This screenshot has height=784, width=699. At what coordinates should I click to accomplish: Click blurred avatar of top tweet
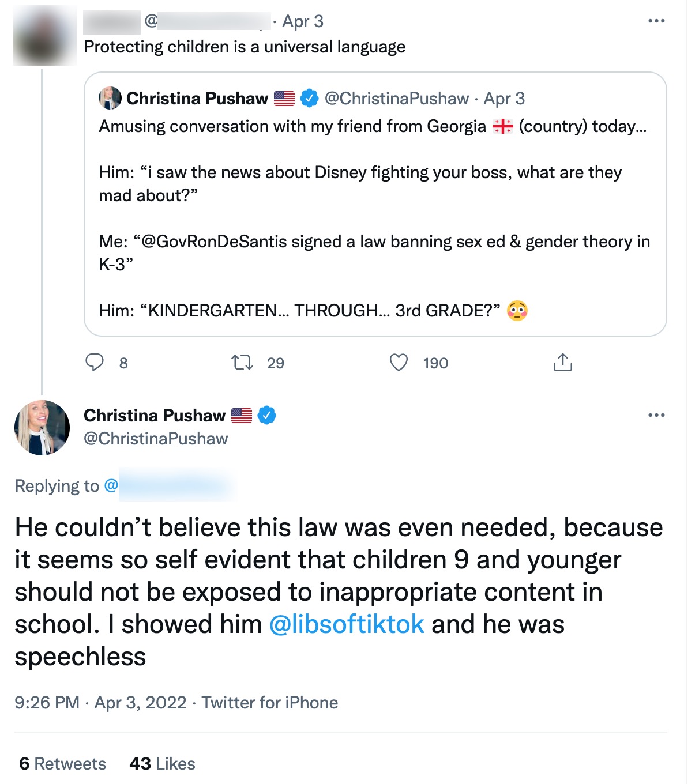(x=44, y=35)
